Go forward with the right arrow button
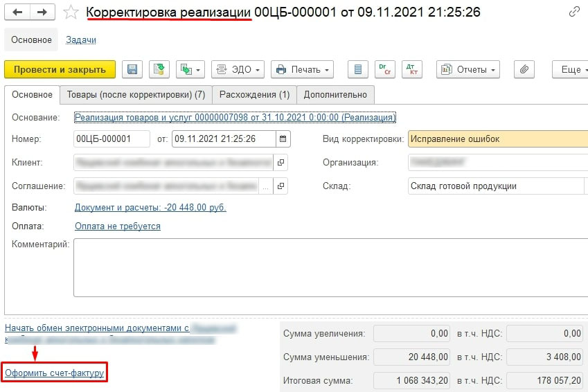The image size is (588, 392). coord(42,12)
